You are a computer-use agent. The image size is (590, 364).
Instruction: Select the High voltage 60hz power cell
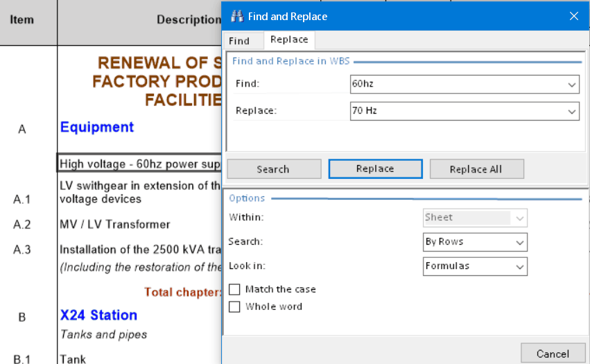139,164
